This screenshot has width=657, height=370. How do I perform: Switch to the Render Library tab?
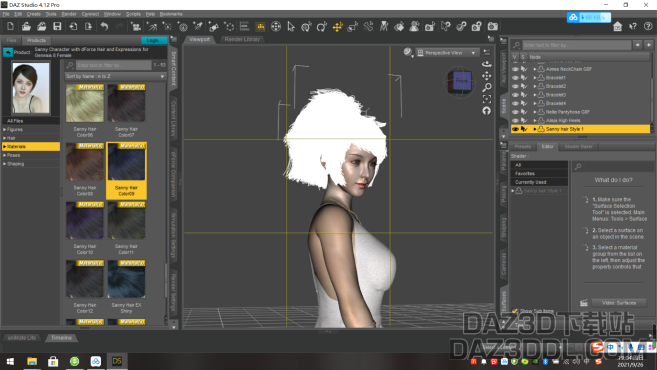coord(242,39)
